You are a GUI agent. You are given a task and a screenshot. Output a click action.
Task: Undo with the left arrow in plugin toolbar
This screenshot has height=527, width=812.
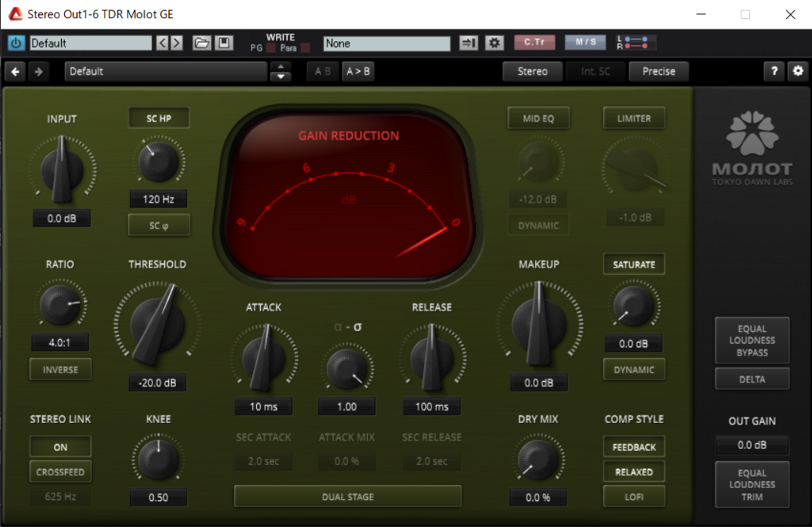pyautogui.click(x=16, y=71)
